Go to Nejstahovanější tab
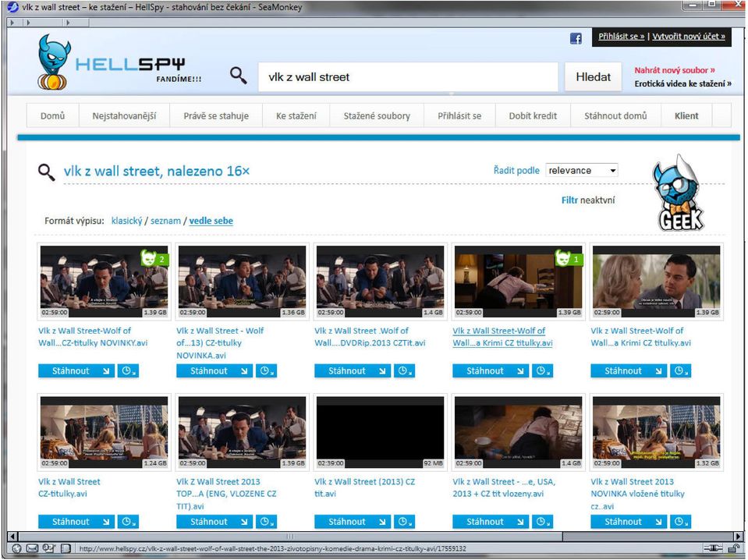748x560 pixels. coord(124,115)
